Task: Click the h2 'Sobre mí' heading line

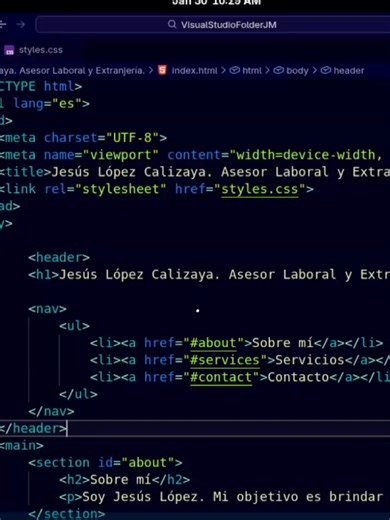Action: pyautogui.click(x=125, y=480)
